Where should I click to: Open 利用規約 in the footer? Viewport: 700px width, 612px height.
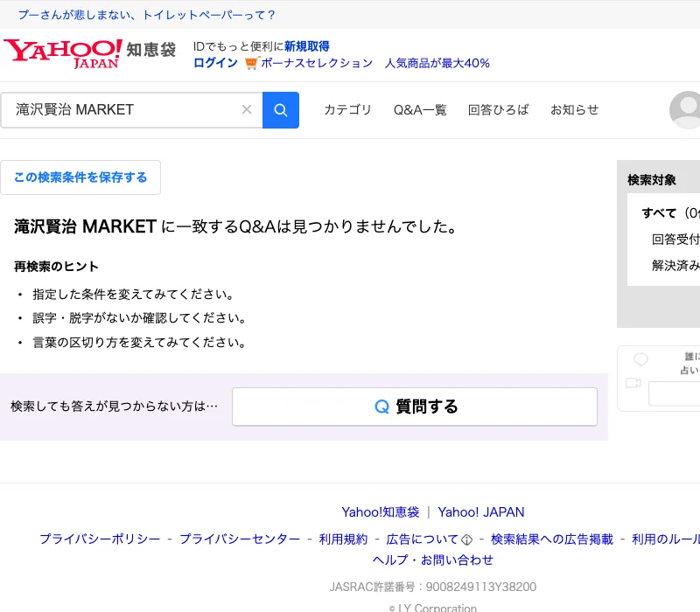pos(343,539)
